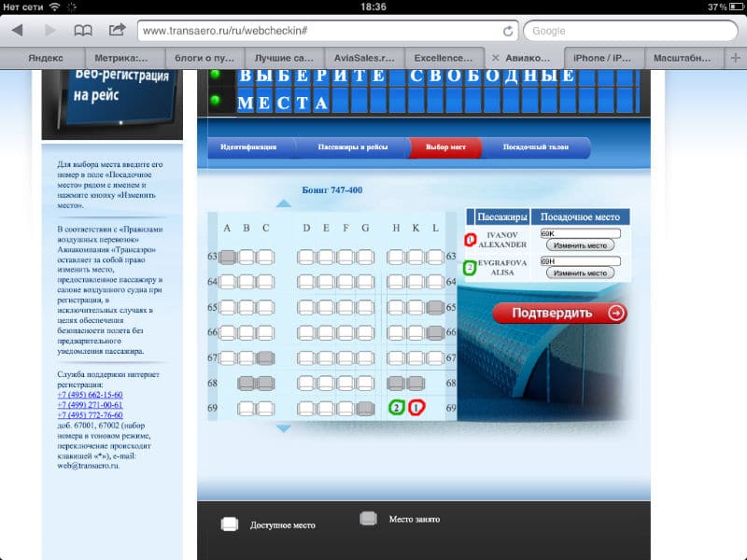Switch to the AviaSales browser tab
Screen dimensions: 747x560
(x=364, y=57)
